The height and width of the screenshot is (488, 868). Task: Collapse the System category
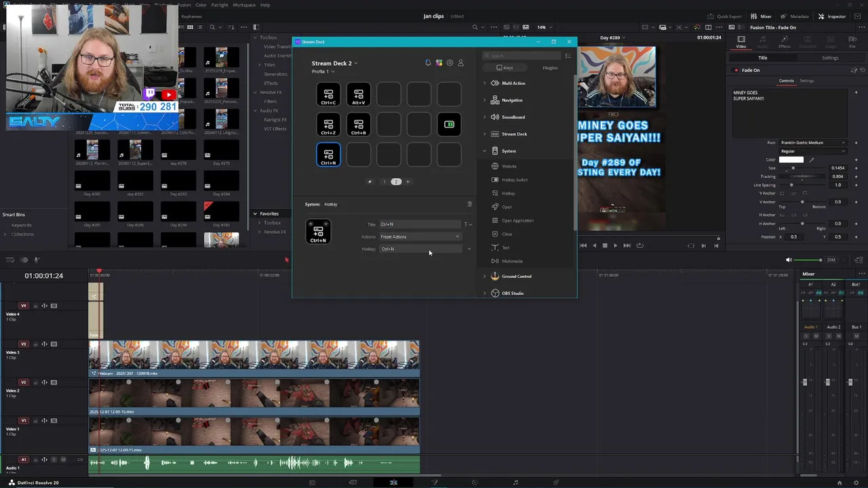(x=485, y=151)
